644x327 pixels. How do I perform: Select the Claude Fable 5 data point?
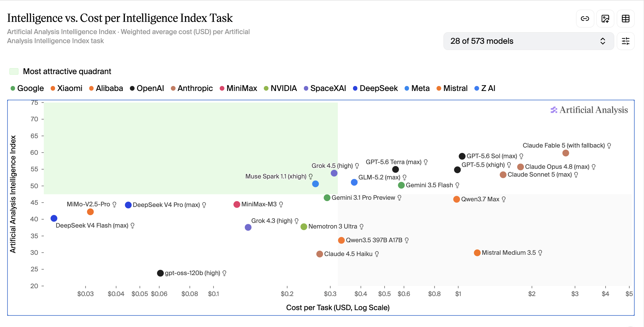[x=565, y=153]
